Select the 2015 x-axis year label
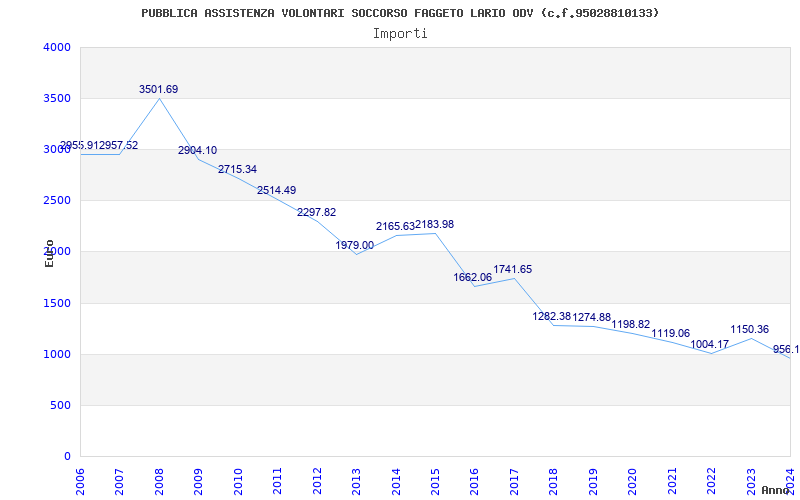The image size is (800, 500). pos(435,481)
